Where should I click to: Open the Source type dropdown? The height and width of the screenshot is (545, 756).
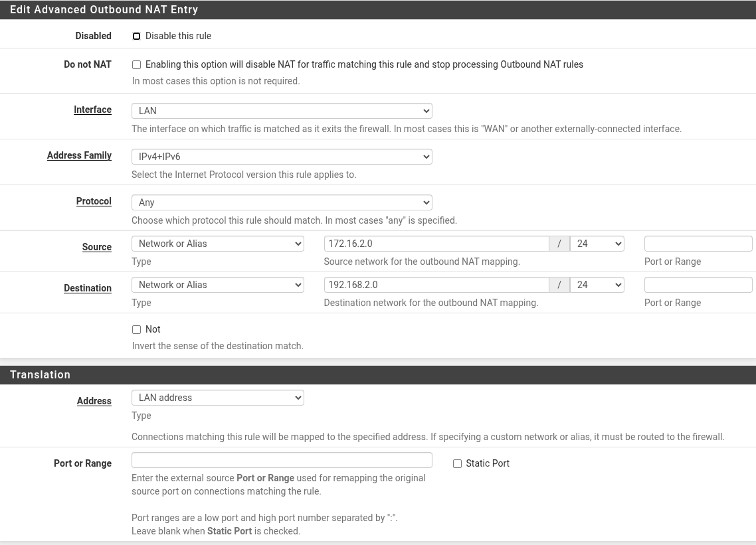click(217, 244)
